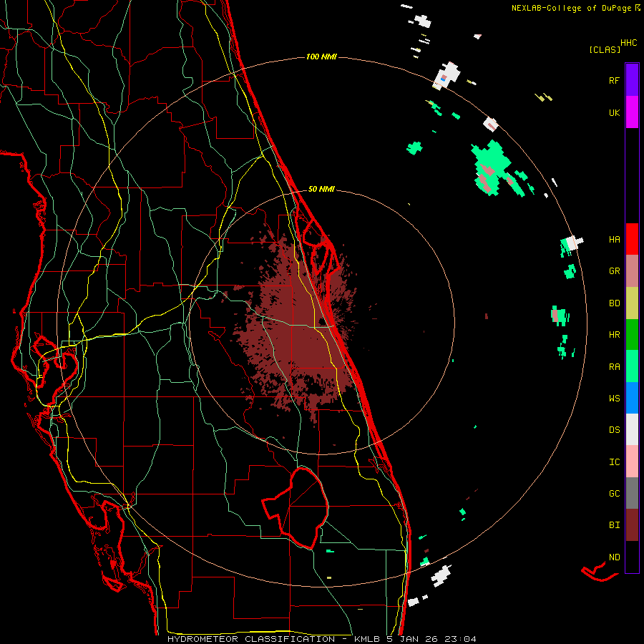Screen dimensions: 644x644
Task: Click the WS legend label
Action: (x=614, y=399)
